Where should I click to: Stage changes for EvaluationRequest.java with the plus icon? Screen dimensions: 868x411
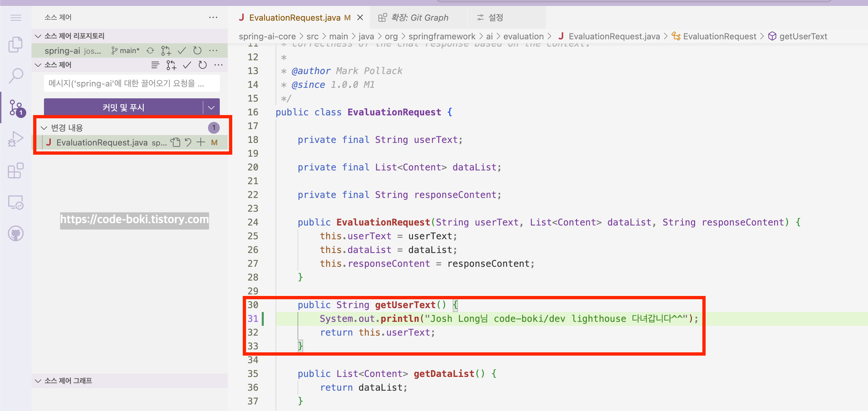[201, 142]
